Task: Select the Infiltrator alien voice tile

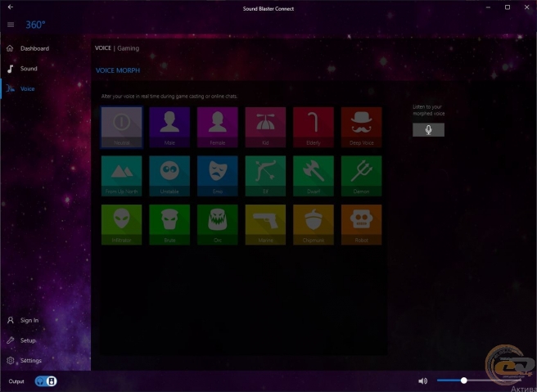Action: [122, 224]
